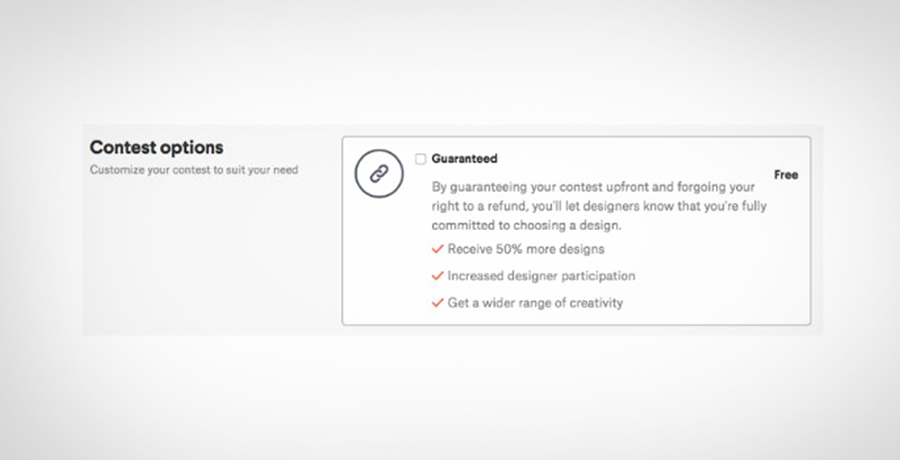This screenshot has width=900, height=460.
Task: Click the word 'options' in the heading
Action: point(191,148)
